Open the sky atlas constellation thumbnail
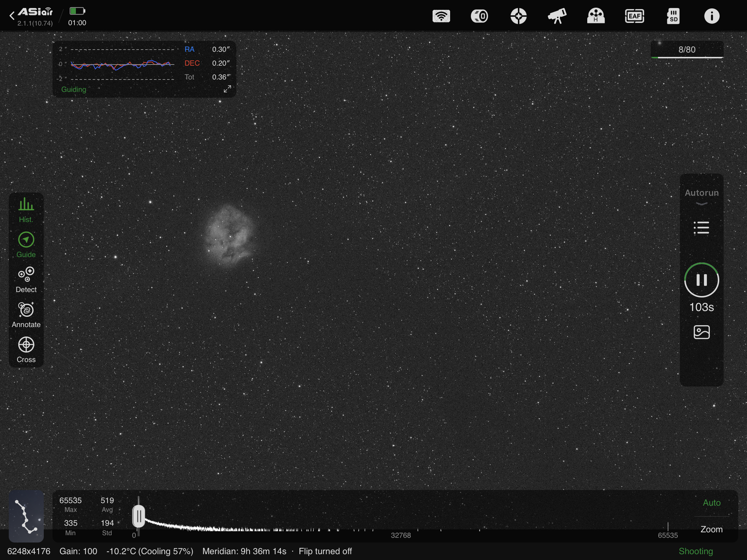Image resolution: width=747 pixels, height=560 pixels. tap(26, 516)
